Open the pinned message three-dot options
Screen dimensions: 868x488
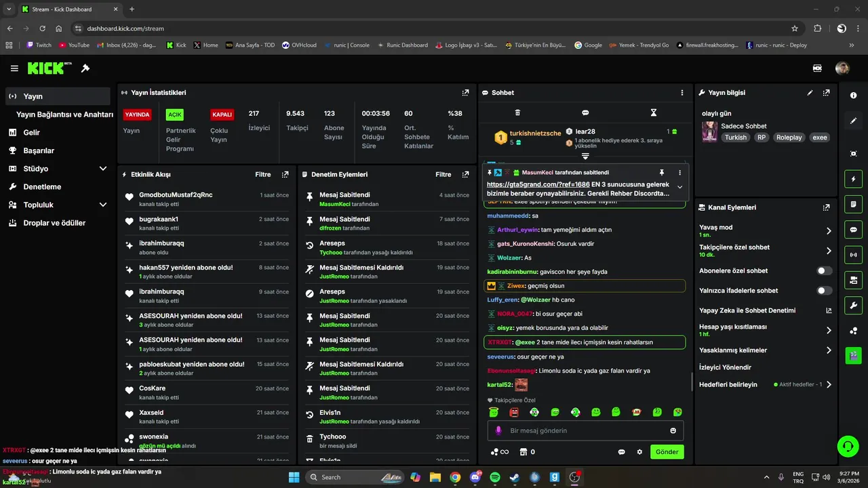[x=679, y=173]
